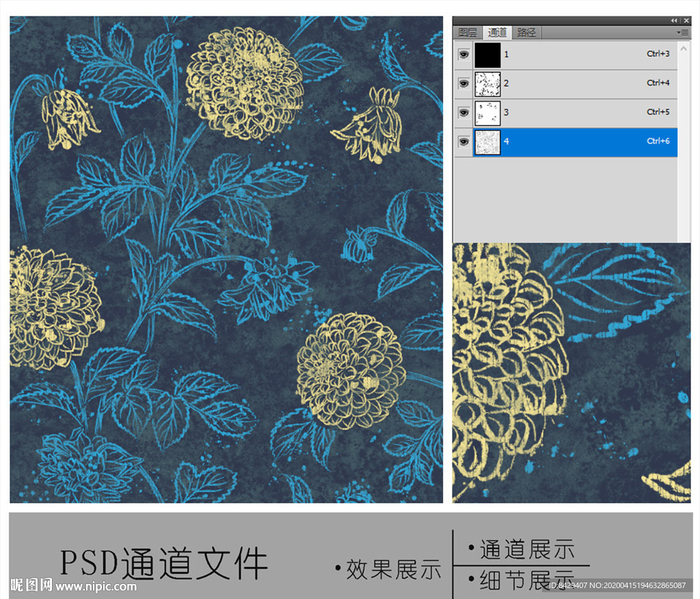Viewport: 700px width, 599px height.
Task: Close the channels panel with X
Action: (x=686, y=21)
